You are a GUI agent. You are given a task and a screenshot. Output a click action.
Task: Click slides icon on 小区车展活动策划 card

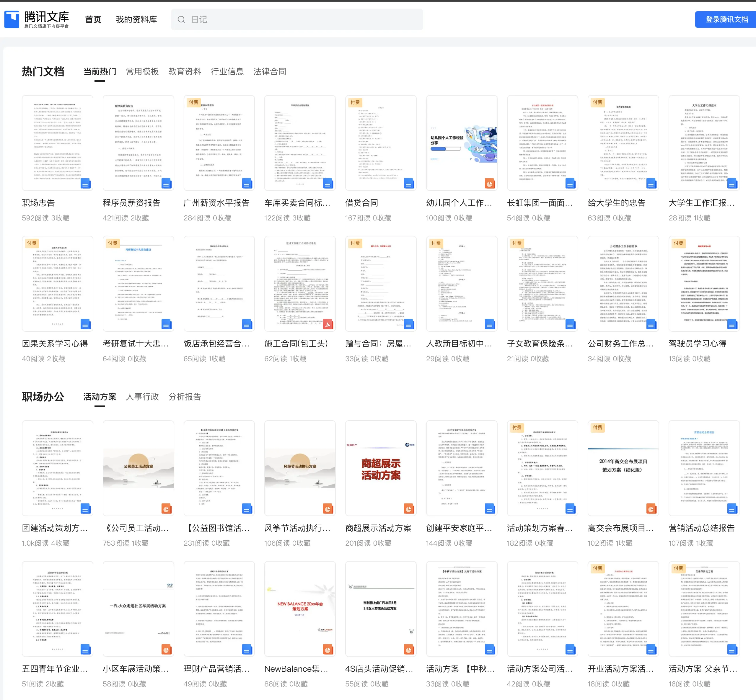coord(166,650)
